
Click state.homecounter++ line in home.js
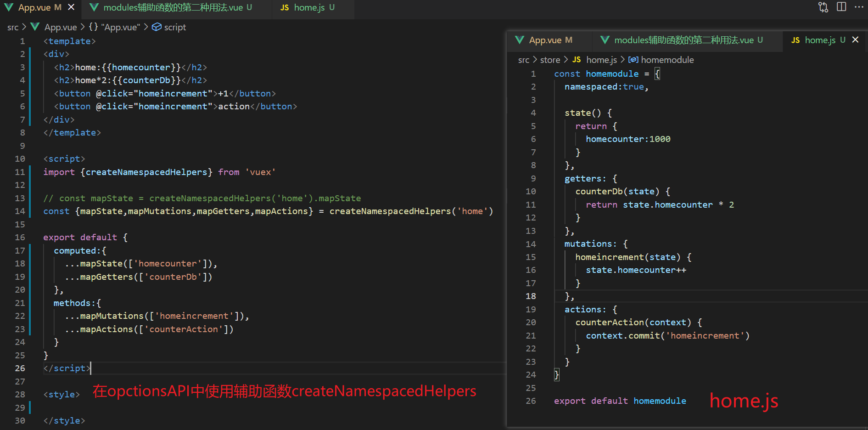tap(636, 270)
